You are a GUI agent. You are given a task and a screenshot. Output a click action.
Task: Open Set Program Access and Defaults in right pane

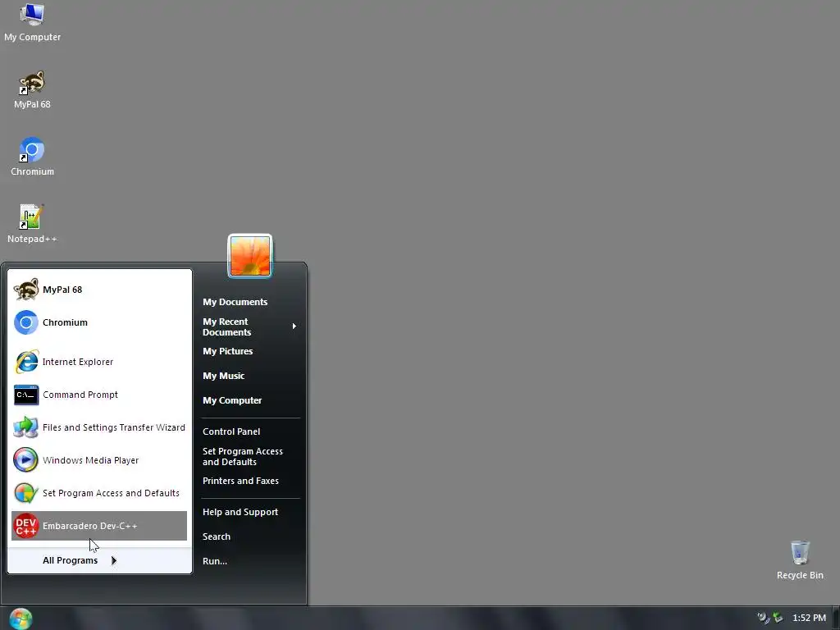pos(243,456)
